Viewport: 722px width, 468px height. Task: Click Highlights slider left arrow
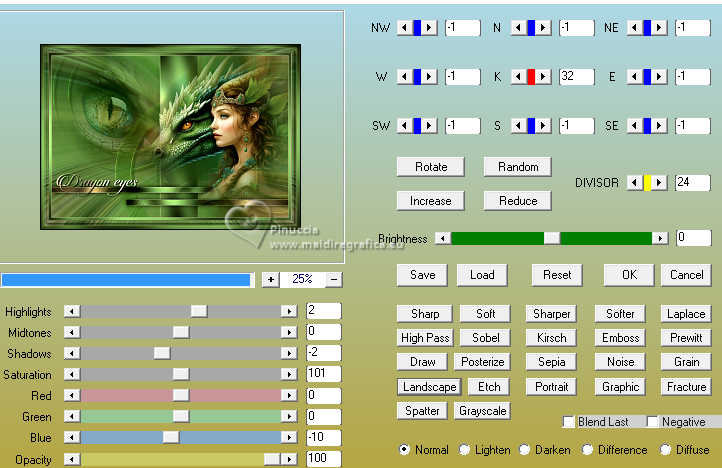tap(72, 311)
